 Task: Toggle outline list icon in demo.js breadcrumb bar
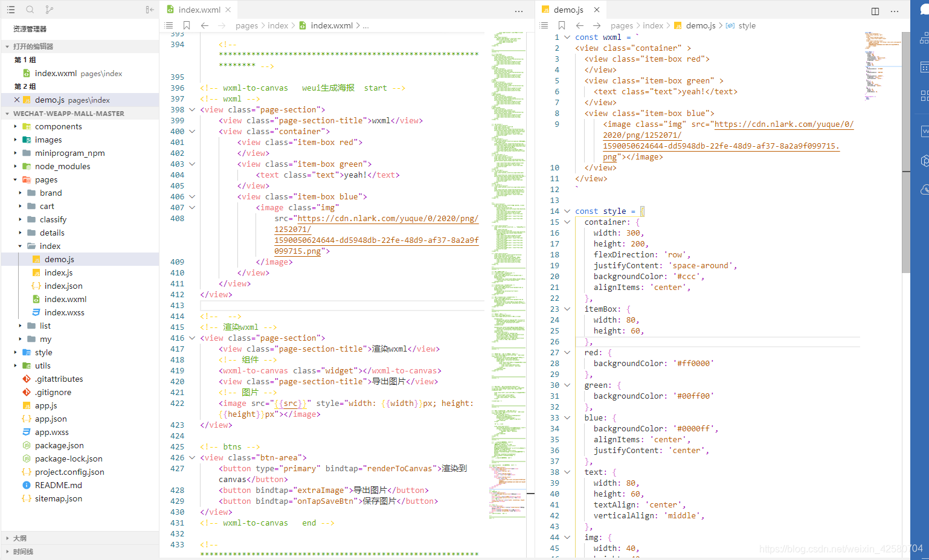tap(544, 25)
